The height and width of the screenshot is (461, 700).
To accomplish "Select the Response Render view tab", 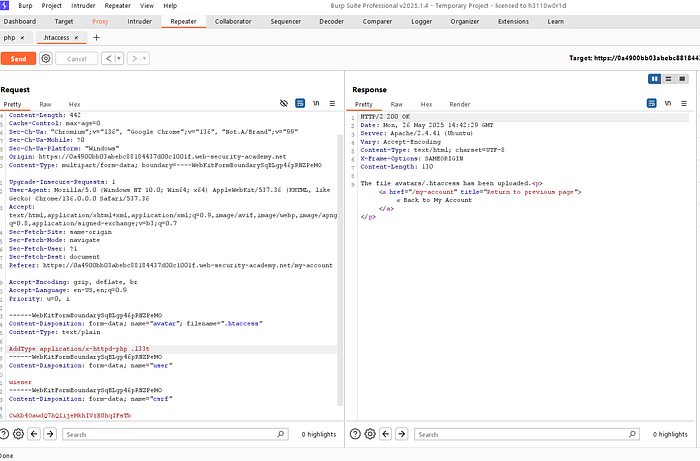I will coord(460,104).
